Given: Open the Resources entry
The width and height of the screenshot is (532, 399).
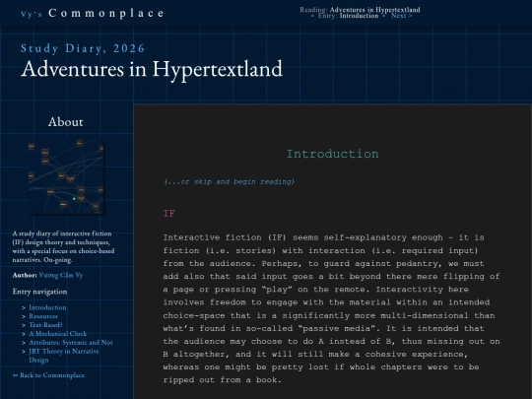Looking at the screenshot, I should tap(43, 316).
